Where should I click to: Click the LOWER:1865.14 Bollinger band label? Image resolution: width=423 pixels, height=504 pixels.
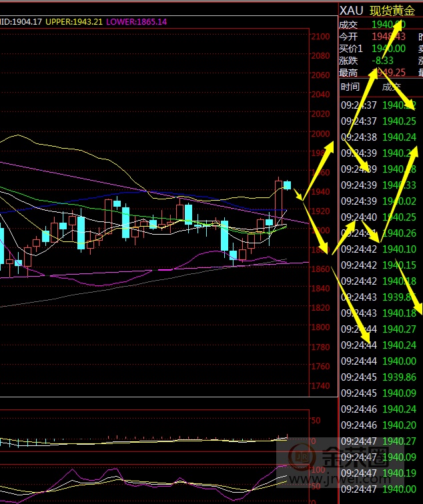pos(136,22)
